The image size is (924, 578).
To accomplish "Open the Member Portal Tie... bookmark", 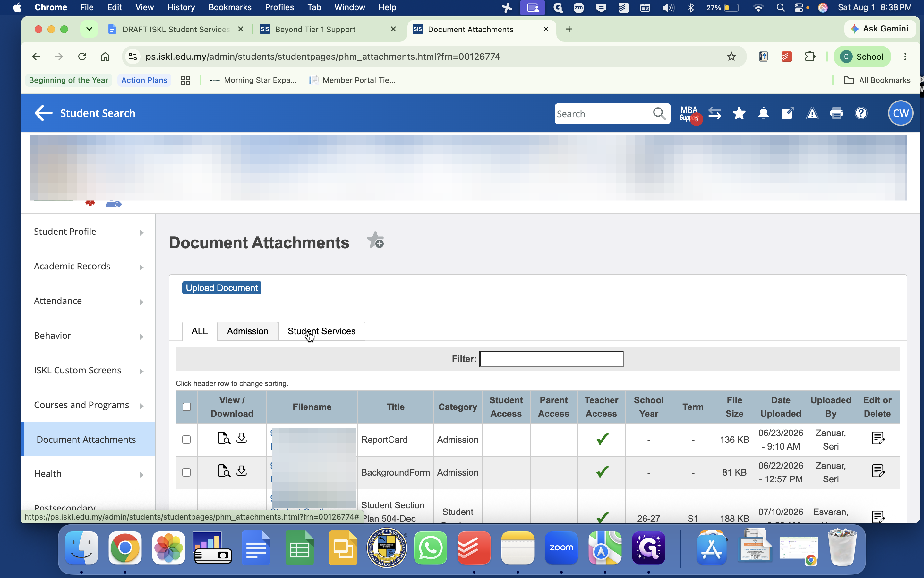I will [352, 80].
